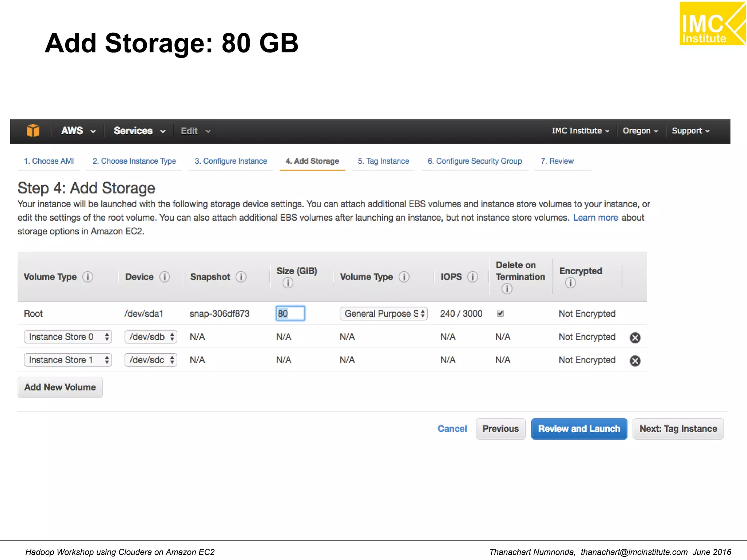The image size is (747, 560).
Task: Open the Instance Store 1 type dropdown
Action: click(x=68, y=360)
